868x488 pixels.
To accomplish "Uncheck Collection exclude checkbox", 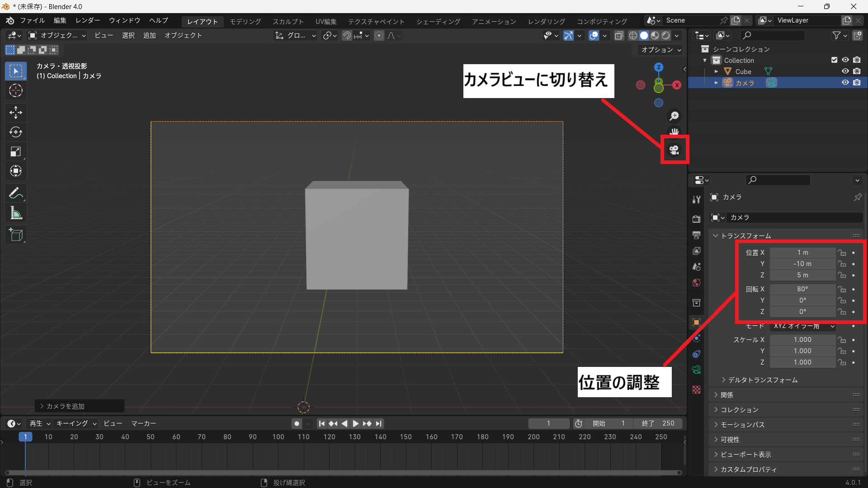I will coord(834,60).
